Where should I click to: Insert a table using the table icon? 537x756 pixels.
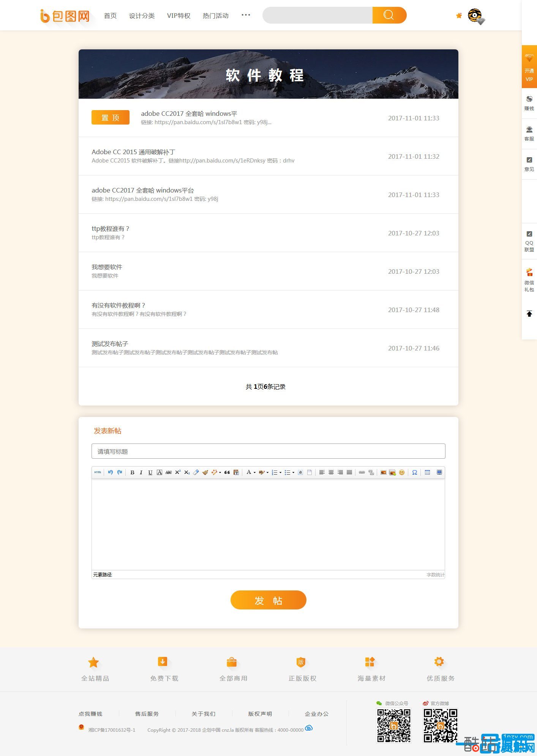427,472
